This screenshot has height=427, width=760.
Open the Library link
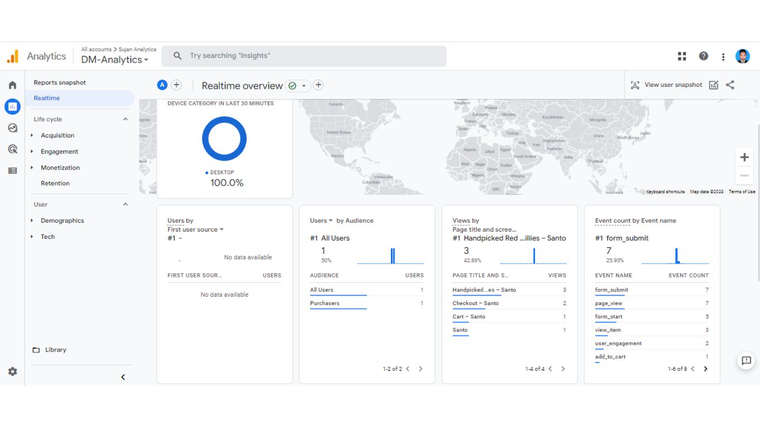tap(55, 350)
